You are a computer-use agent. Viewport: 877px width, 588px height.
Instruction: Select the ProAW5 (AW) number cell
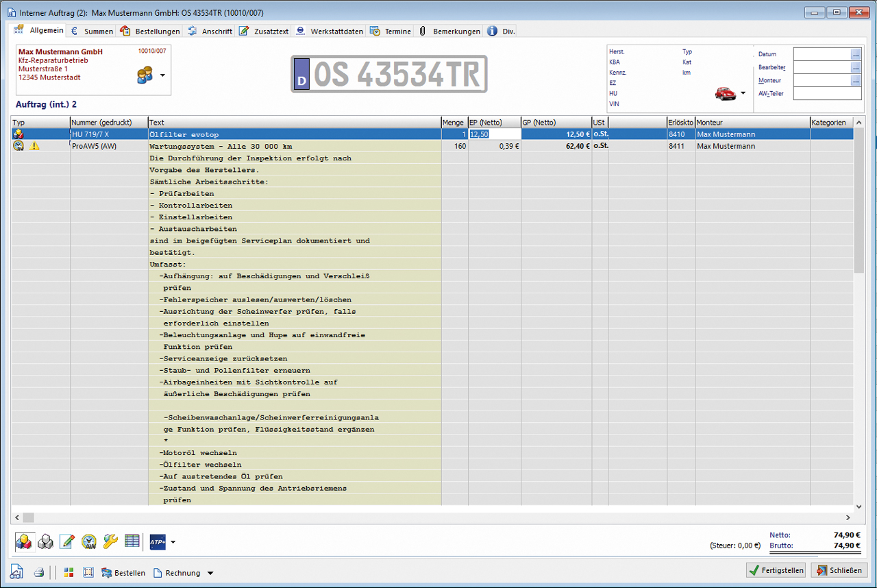109,146
